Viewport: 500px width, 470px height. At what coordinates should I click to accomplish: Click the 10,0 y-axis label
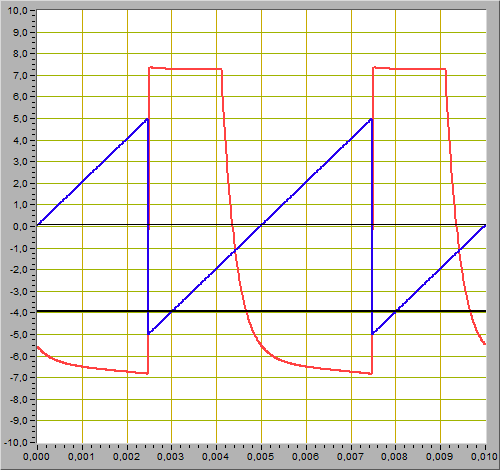(18, 11)
